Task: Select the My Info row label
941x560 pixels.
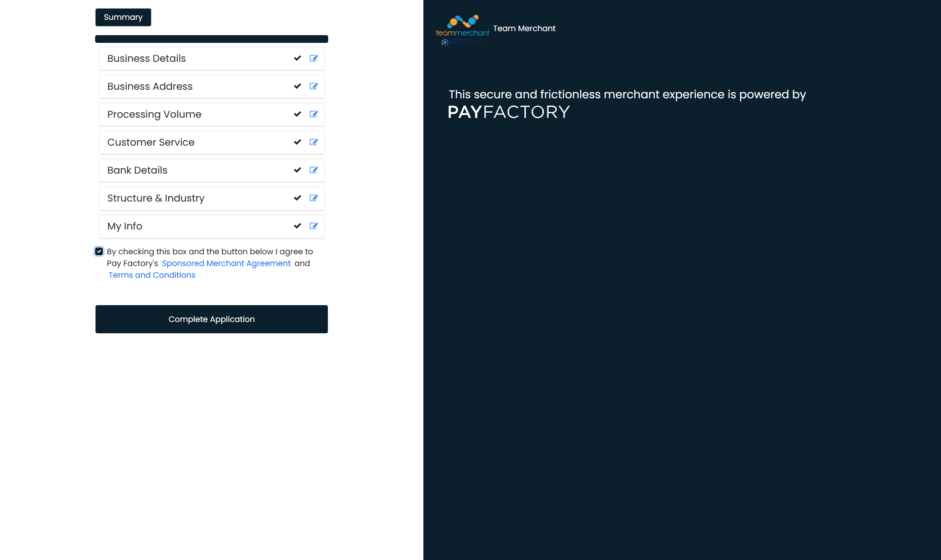Action: [124, 226]
